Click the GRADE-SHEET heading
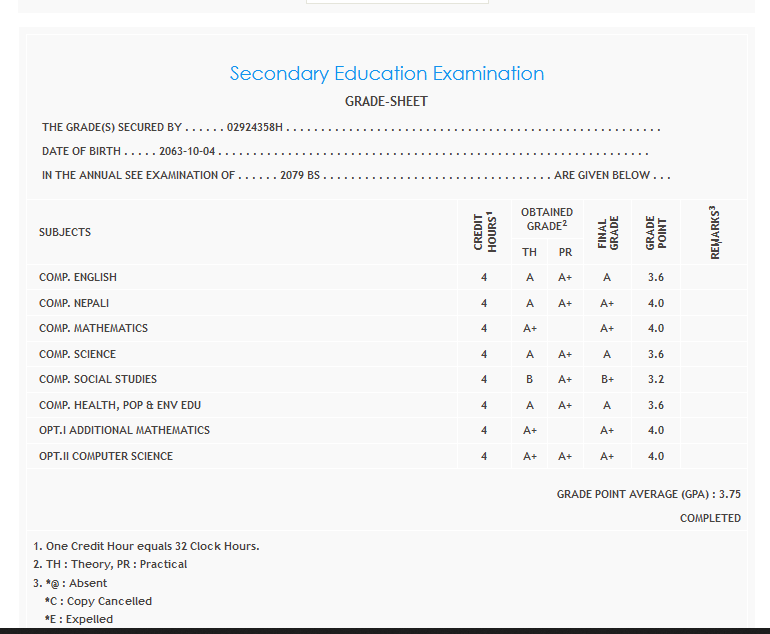 (x=386, y=102)
